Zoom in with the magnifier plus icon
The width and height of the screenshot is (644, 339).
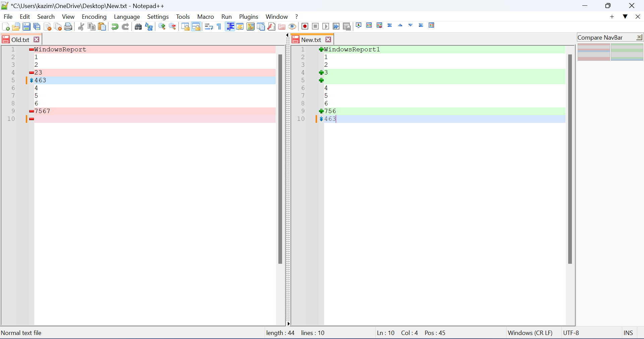pyautogui.click(x=162, y=27)
